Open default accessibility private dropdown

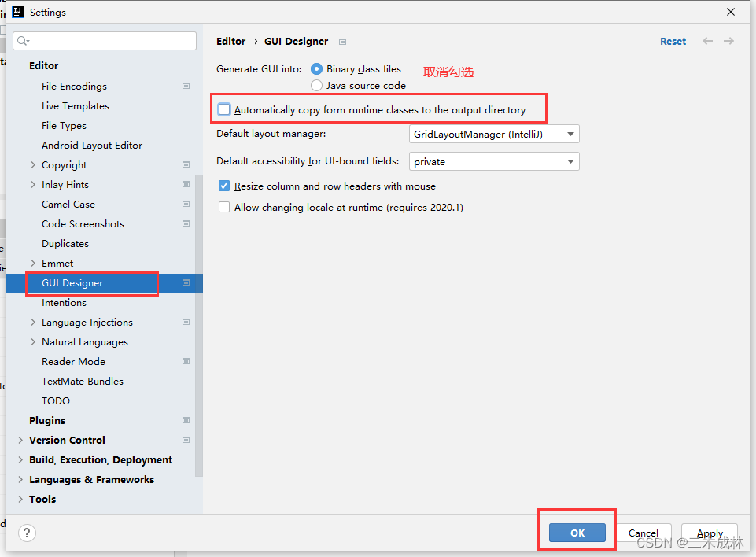[x=494, y=161]
